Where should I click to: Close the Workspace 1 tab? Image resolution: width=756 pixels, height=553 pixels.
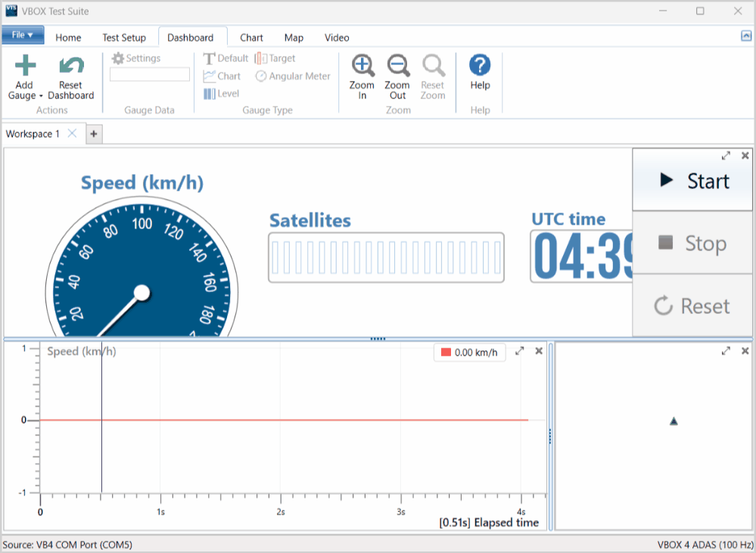72,133
